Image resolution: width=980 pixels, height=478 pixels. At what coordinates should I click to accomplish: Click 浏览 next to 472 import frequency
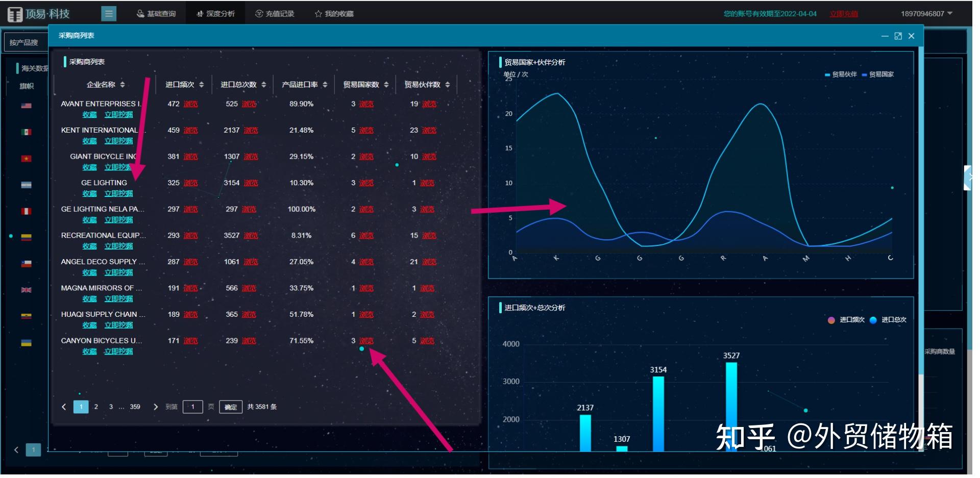click(191, 104)
